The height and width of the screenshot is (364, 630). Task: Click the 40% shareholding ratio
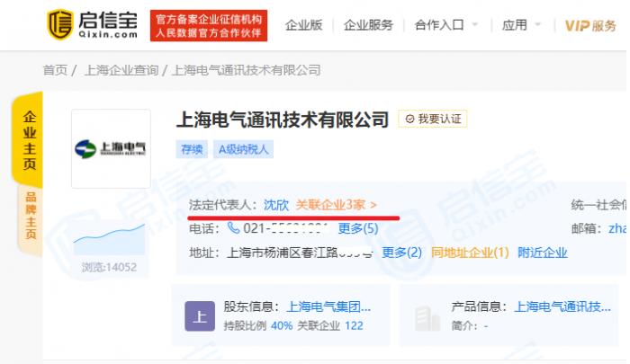(x=282, y=325)
